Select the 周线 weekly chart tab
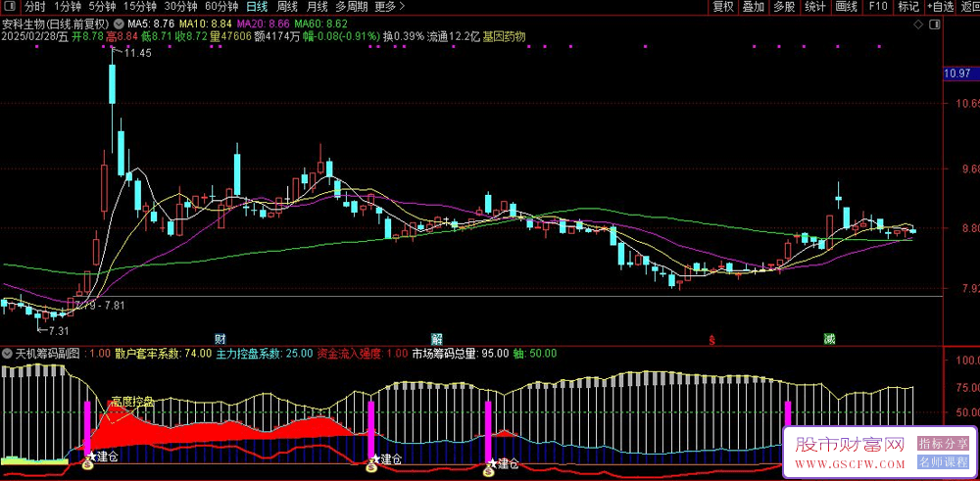Image resolution: width=980 pixels, height=481 pixels. 287,7
